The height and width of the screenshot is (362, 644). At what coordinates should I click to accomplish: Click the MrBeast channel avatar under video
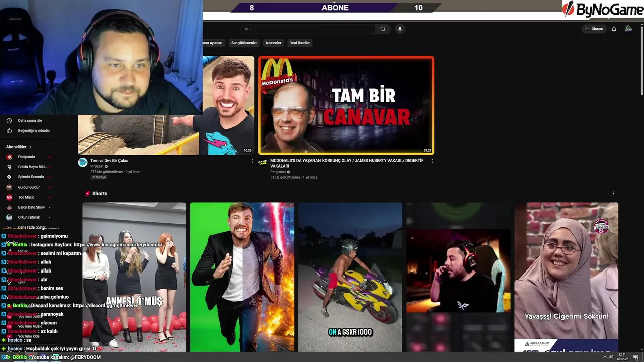[x=83, y=163]
